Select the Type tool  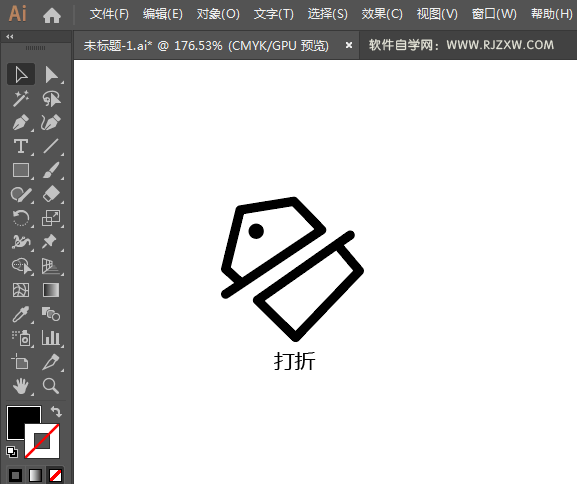pyautogui.click(x=21, y=146)
